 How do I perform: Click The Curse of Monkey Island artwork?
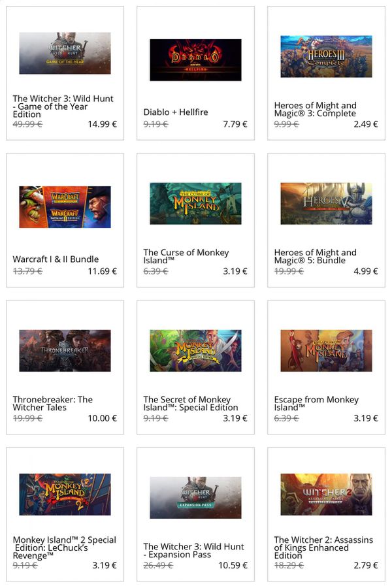(x=195, y=204)
